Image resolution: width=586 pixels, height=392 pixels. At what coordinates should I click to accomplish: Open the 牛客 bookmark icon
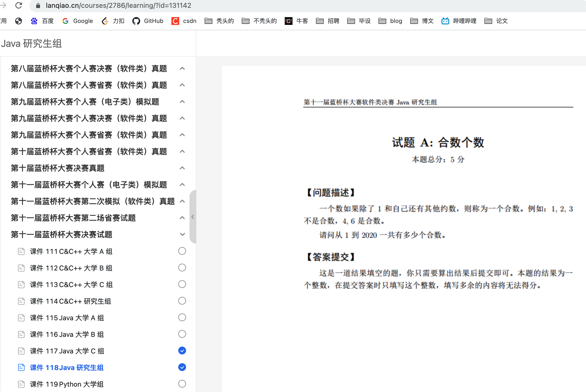[x=288, y=21]
